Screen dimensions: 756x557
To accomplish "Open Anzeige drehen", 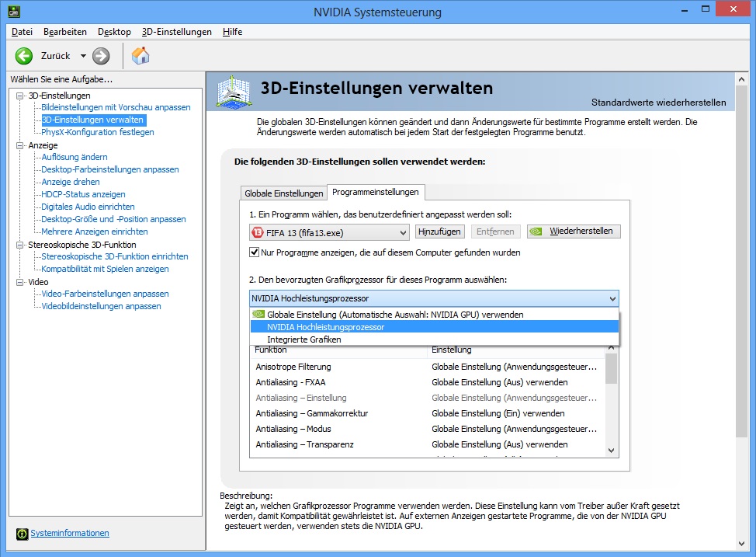I will click(71, 182).
